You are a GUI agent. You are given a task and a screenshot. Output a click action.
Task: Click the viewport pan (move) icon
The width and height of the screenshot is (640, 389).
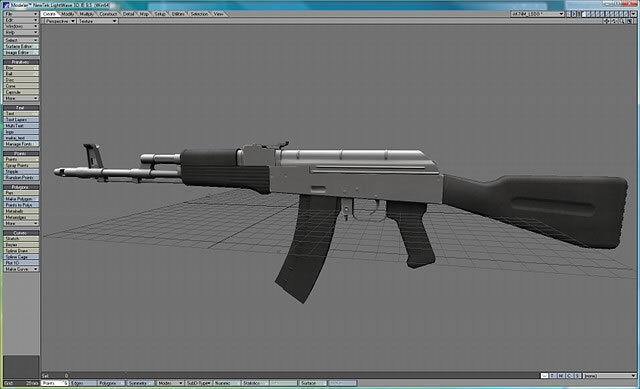point(607,21)
